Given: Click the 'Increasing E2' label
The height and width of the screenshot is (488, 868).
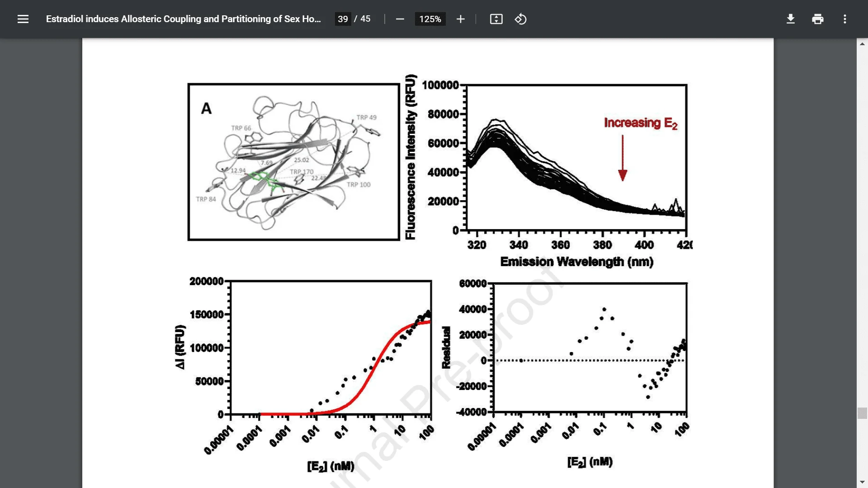Looking at the screenshot, I should pyautogui.click(x=641, y=123).
